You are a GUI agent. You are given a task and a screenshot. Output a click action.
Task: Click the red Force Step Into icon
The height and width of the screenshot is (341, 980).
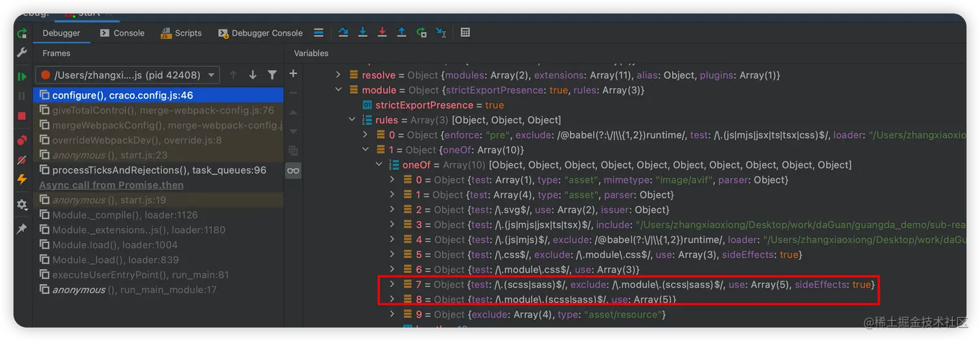382,32
